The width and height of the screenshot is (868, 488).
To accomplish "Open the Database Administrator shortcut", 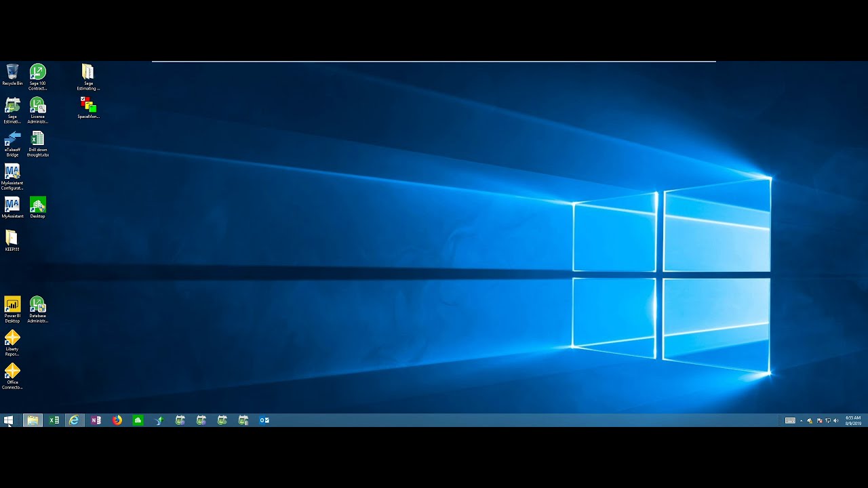I will [38, 309].
